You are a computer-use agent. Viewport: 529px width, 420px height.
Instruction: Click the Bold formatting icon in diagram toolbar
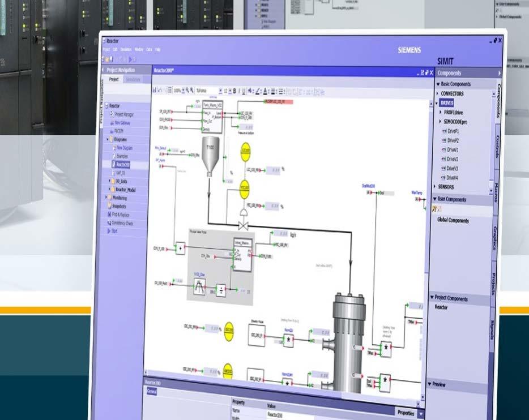(234, 91)
